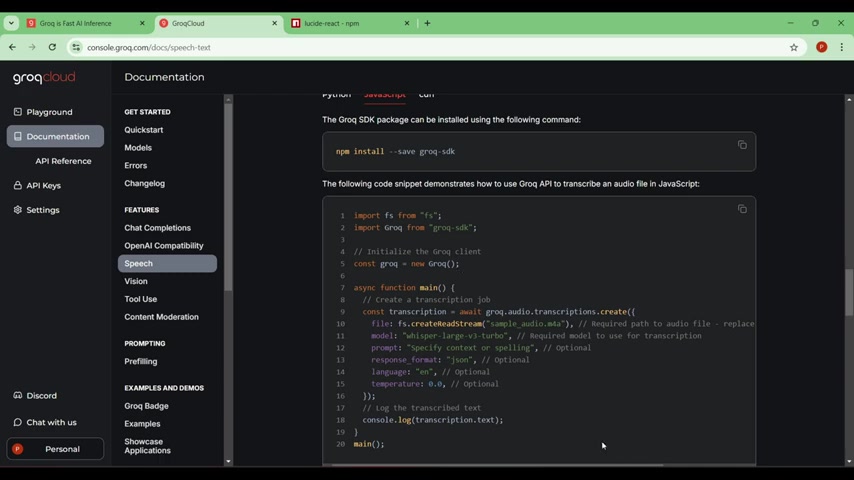
Task: Select the JavaScript code tab
Action: tap(385, 96)
